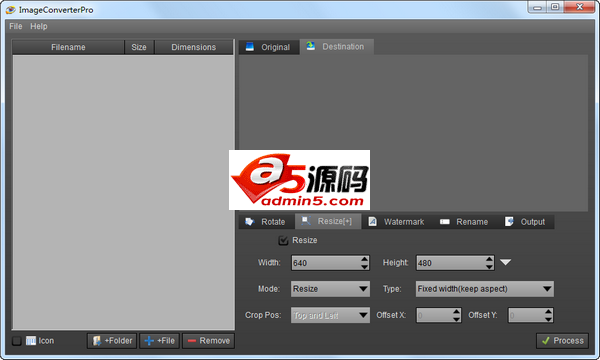Click into the Height field showing 480
The height and width of the screenshot is (360, 600).
(451, 263)
